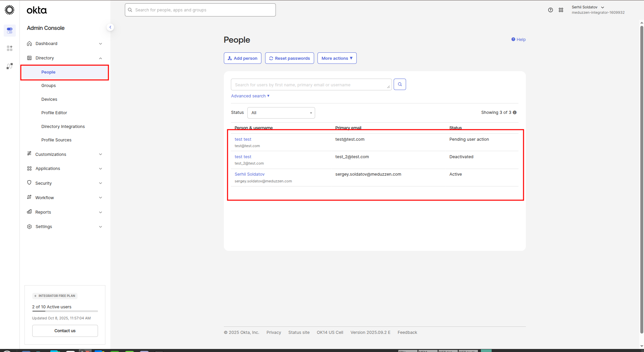Focus the top people, apps and groups search field

(200, 10)
